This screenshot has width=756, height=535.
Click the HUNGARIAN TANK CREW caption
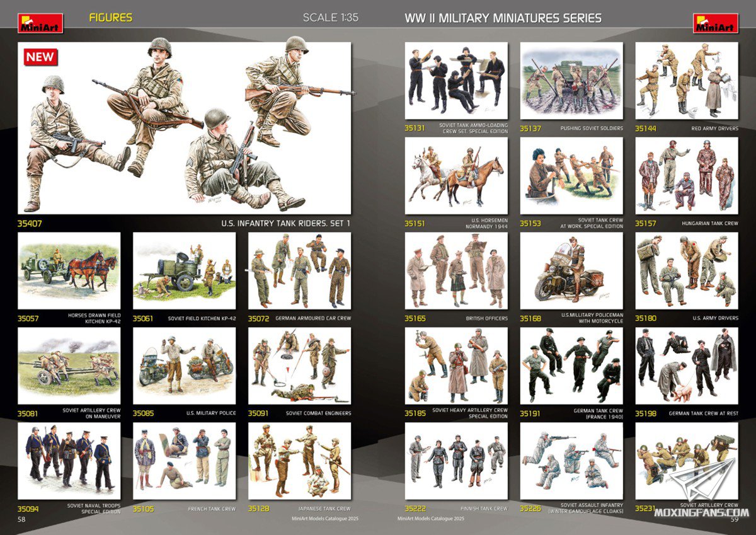[710, 223]
